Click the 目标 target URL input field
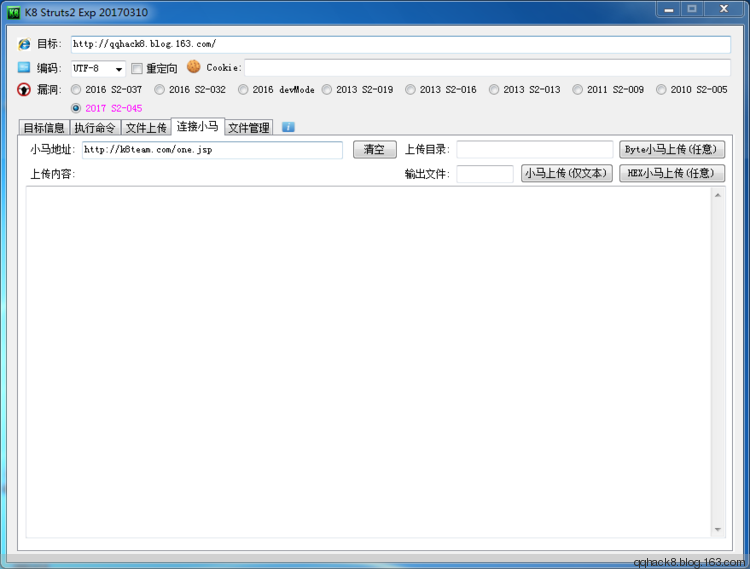Viewport: 750px width, 569px height. (x=401, y=44)
